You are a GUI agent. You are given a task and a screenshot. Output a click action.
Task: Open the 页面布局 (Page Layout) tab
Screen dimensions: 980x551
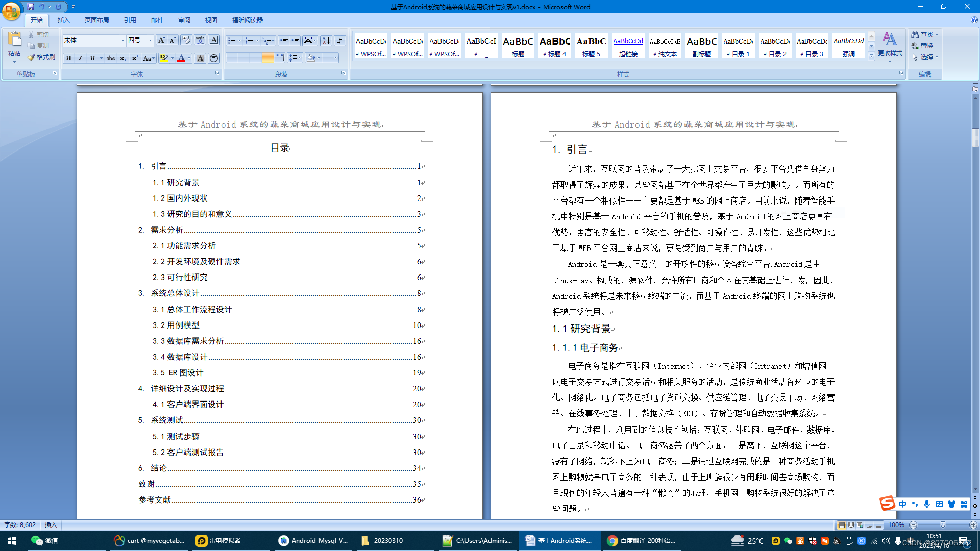pos(96,20)
